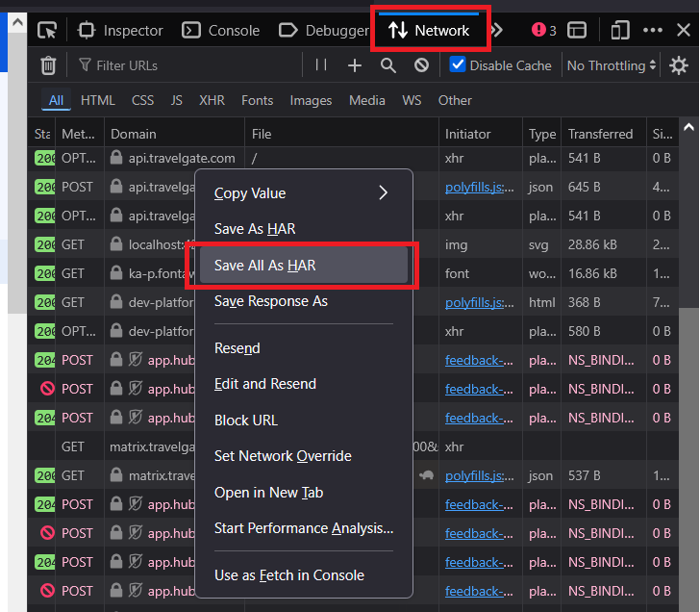Screen dimensions: 700x612
Task: Switch to the Inspector tab
Action: click(120, 31)
